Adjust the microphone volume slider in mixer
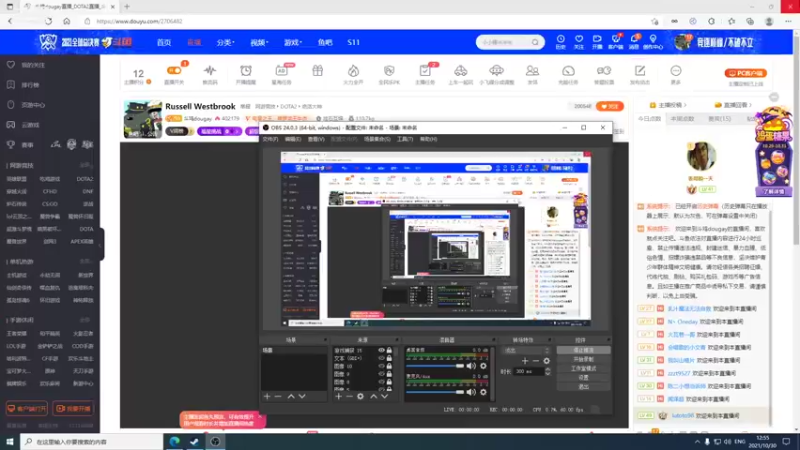Screen dimensions: 800x450 pos(435,392)
